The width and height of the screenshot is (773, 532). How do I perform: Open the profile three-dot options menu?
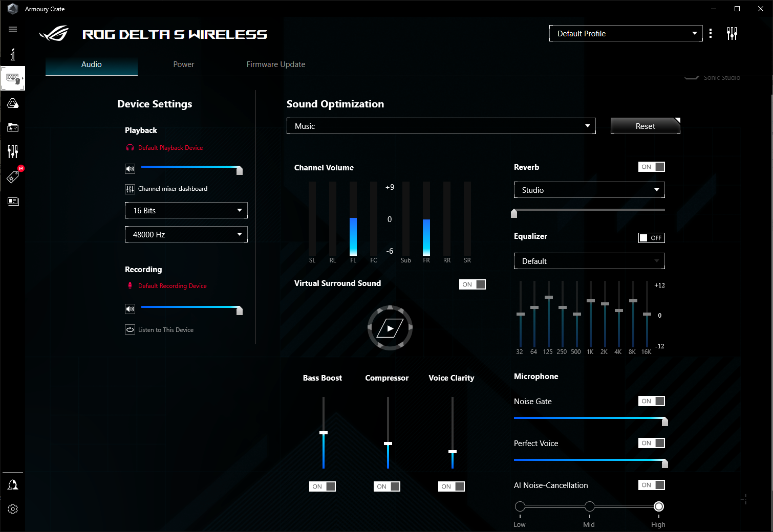711,34
